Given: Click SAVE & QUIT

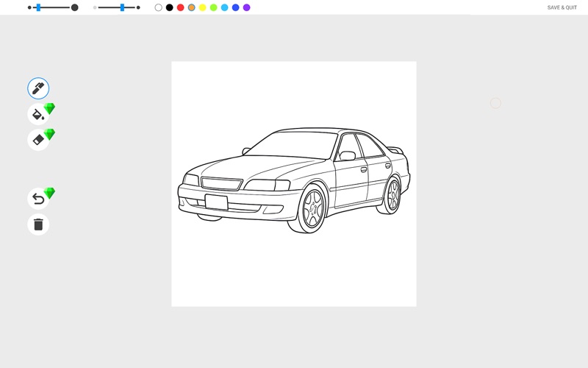Looking at the screenshot, I should [x=562, y=7].
